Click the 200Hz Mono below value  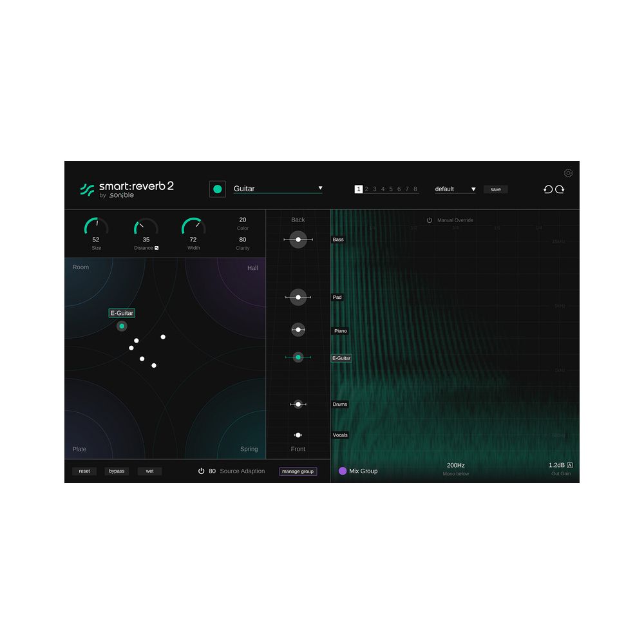pyautogui.click(x=455, y=465)
